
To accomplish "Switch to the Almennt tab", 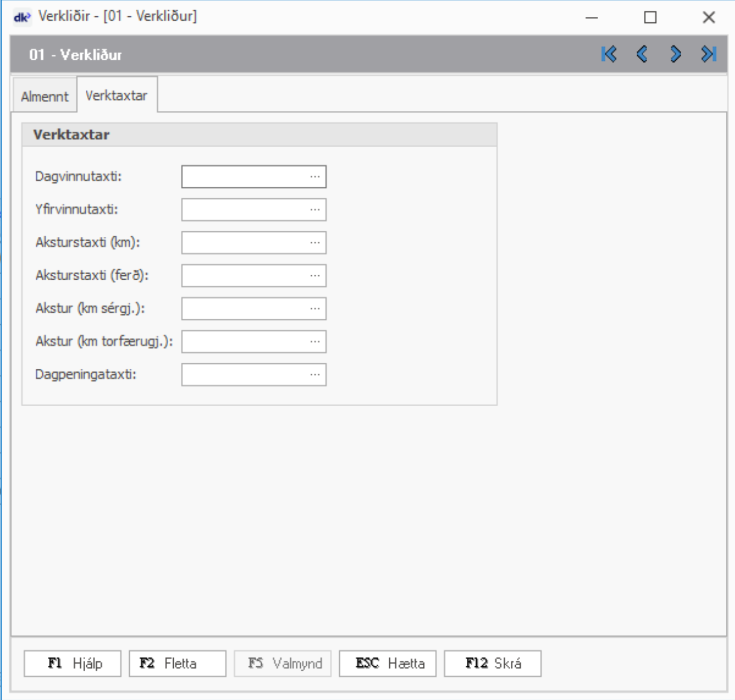I will (x=45, y=97).
